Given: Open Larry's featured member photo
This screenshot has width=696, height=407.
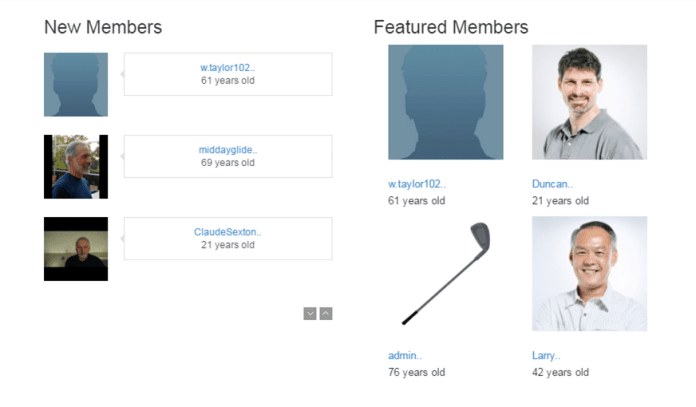Looking at the screenshot, I should [589, 273].
